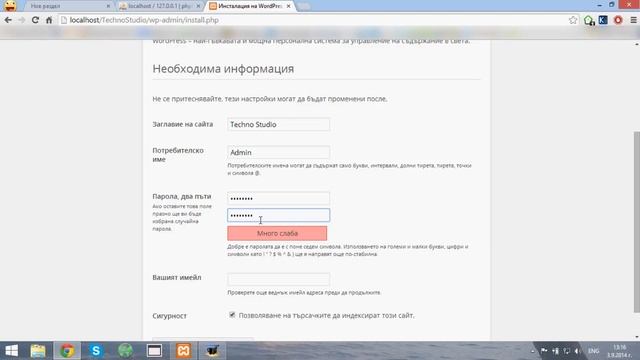Image resolution: width=640 pixels, height=360 pixels.
Task: Bookmark this page with the star icon
Action: pyautogui.click(x=573, y=20)
